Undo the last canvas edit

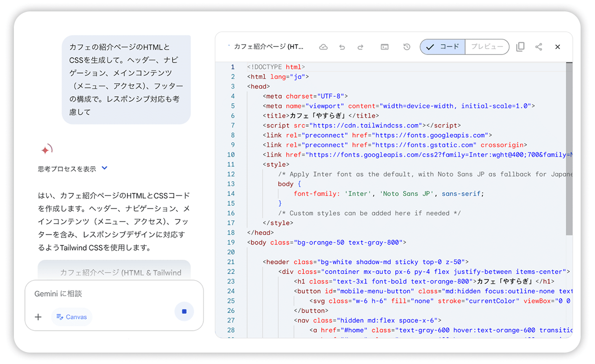coord(342,47)
